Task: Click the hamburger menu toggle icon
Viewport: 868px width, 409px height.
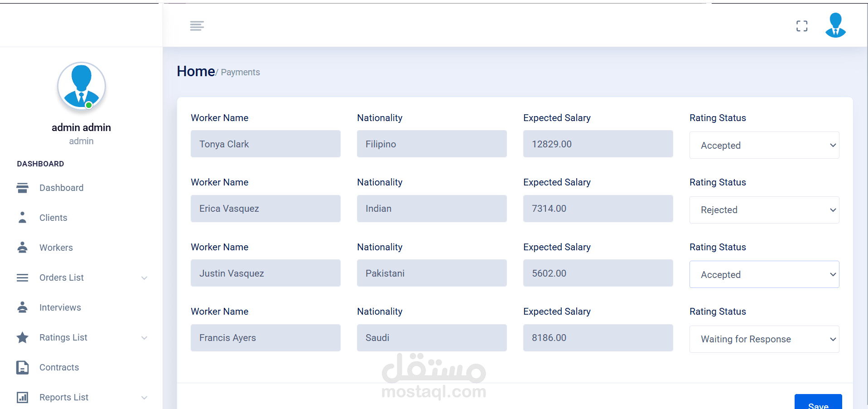Action: click(197, 26)
